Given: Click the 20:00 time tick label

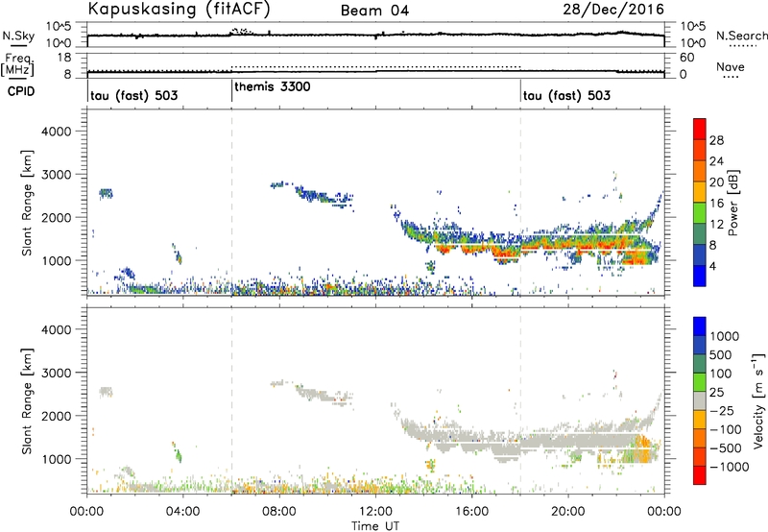Looking at the screenshot, I should [x=567, y=512].
